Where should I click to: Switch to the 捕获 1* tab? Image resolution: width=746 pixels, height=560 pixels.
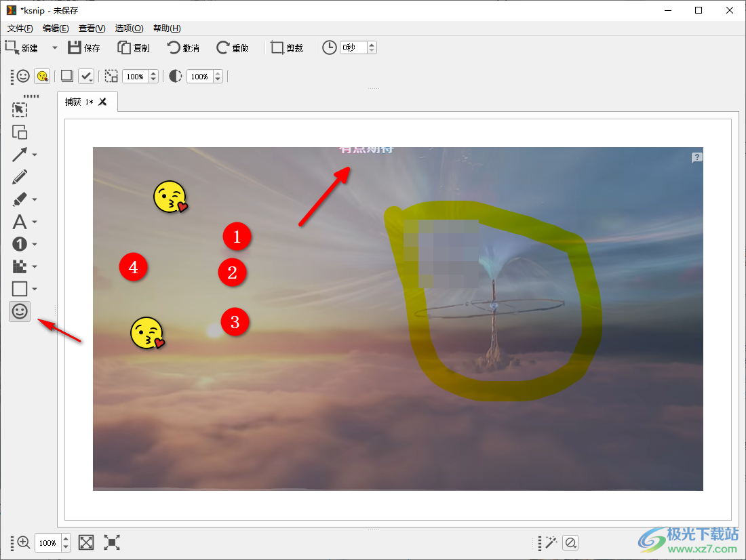[79, 102]
